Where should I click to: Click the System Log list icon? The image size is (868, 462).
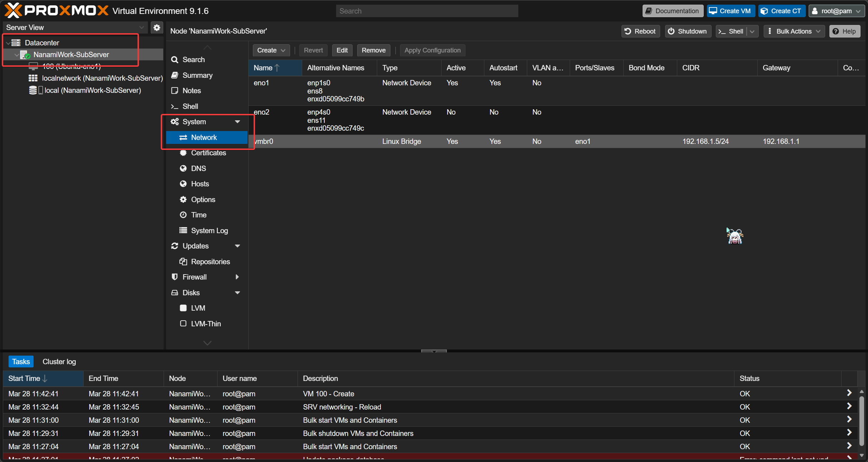[183, 231]
